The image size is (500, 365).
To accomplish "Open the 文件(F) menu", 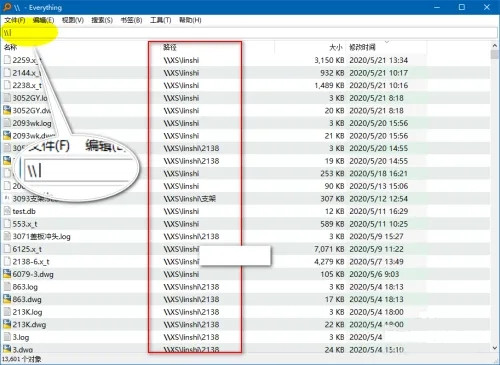I will [x=15, y=20].
